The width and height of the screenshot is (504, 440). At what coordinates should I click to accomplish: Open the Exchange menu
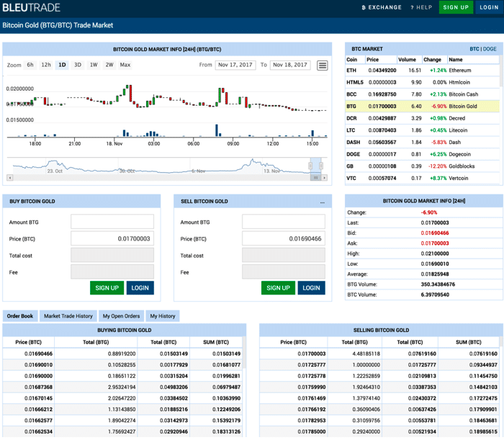[x=382, y=7]
